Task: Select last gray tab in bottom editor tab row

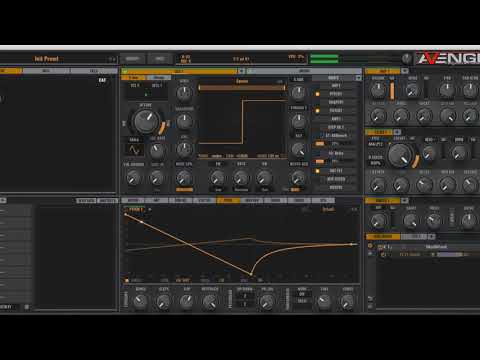Action: 323,200
